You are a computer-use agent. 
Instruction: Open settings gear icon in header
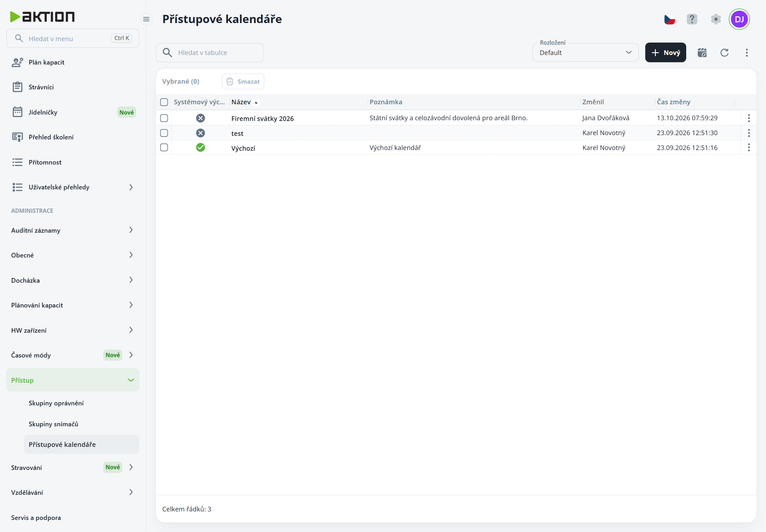[716, 19]
